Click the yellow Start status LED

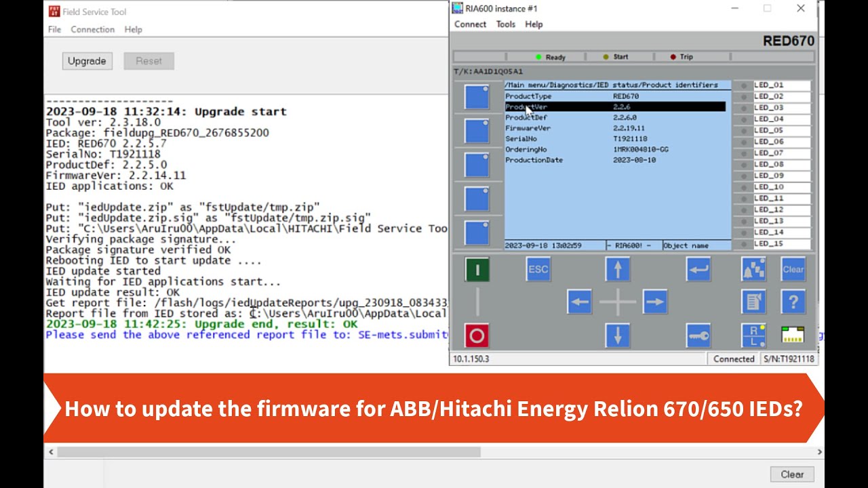click(x=606, y=57)
